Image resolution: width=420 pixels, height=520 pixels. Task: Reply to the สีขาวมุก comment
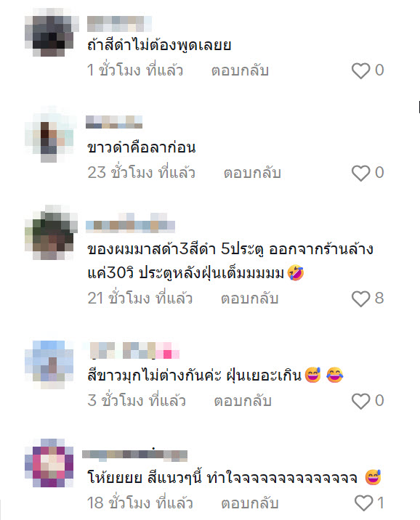(243, 402)
